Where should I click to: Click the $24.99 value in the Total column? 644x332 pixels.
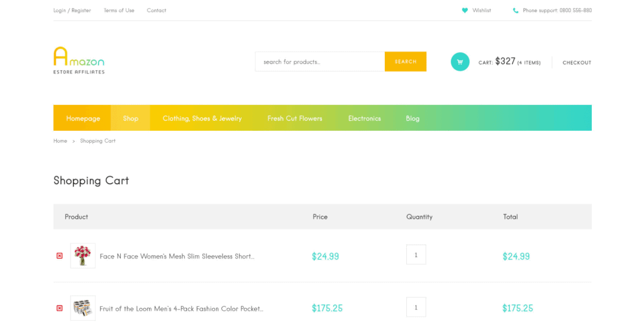(x=516, y=257)
